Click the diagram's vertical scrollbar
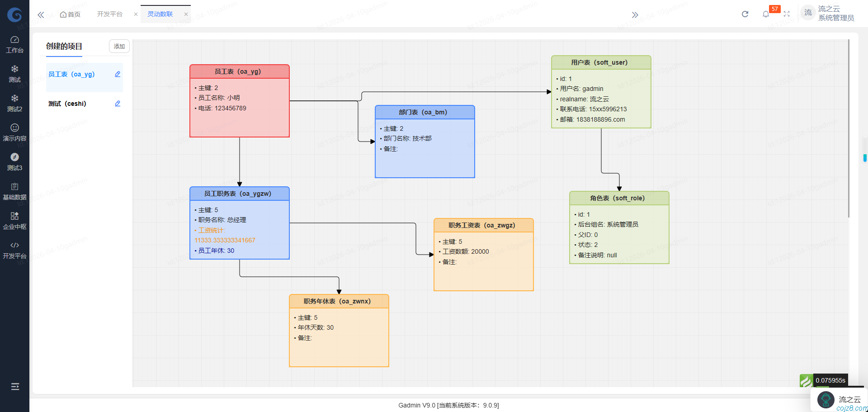Screen dimensions: 868x412 [x=848, y=127]
